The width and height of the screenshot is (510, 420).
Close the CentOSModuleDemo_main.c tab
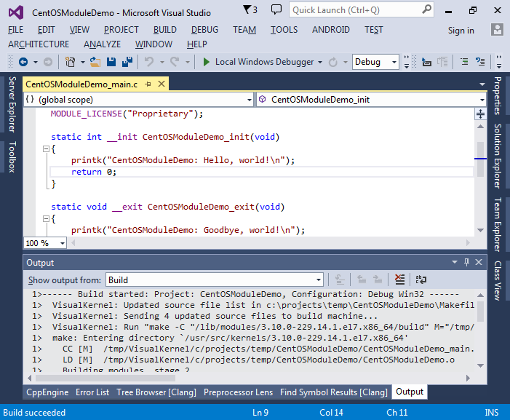click(x=162, y=84)
